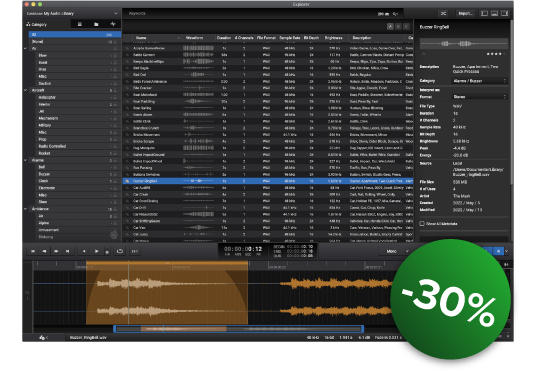
Task: Click the shuffle icon in the top toolbar
Action: tap(443, 13)
